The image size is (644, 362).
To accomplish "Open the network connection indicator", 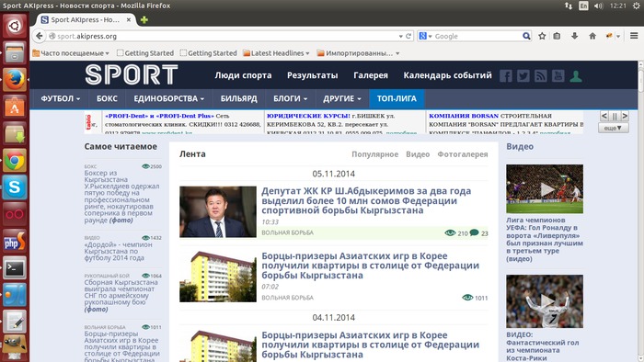I will tap(569, 6).
